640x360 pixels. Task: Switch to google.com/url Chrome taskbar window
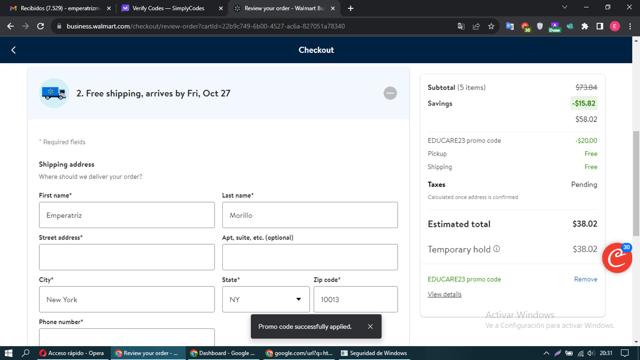coord(299,353)
